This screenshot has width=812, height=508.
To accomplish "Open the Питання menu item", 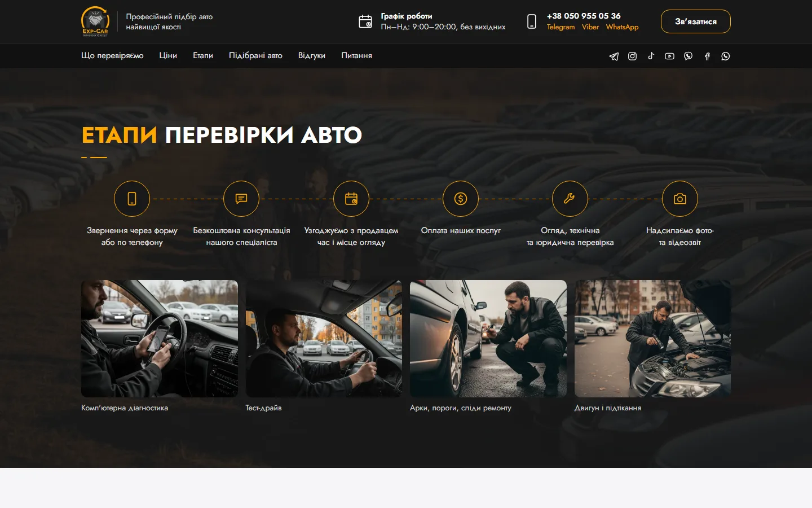I will [x=356, y=55].
